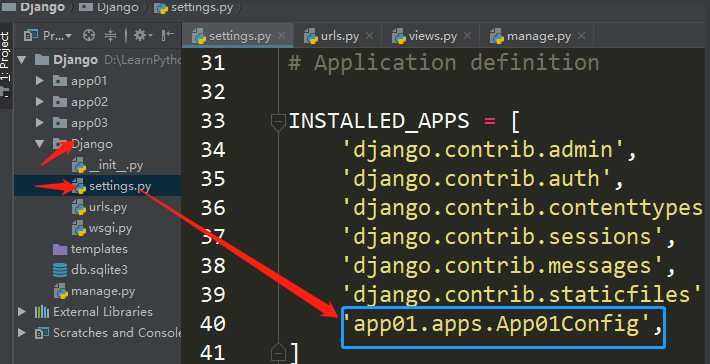The image size is (710, 364).
Task: Open the Project panel settings gear
Action: pyautogui.click(x=143, y=35)
